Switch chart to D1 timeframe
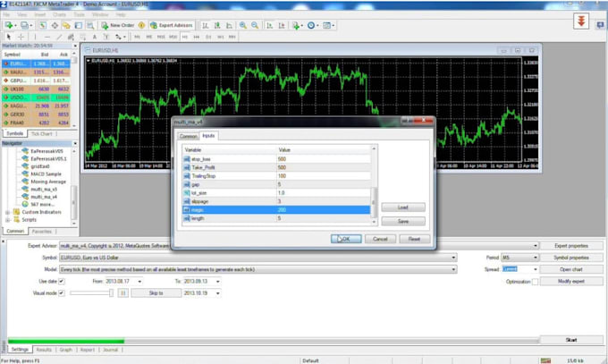 208,37
